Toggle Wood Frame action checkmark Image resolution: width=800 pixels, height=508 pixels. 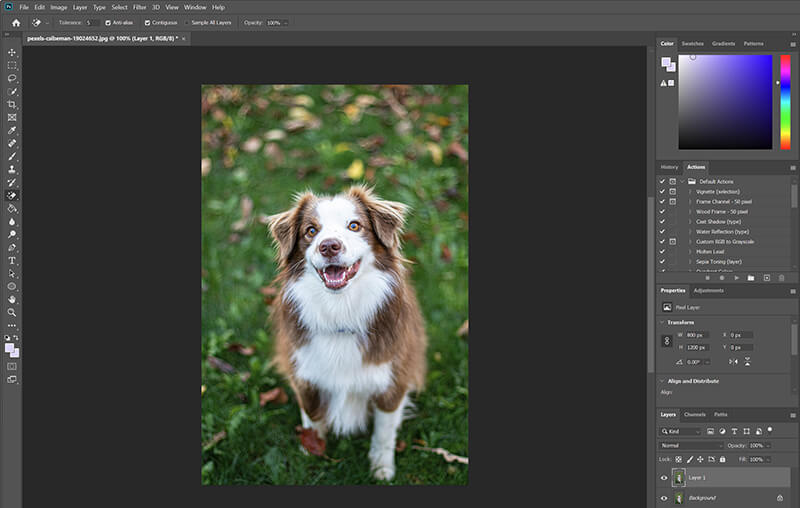(x=662, y=212)
